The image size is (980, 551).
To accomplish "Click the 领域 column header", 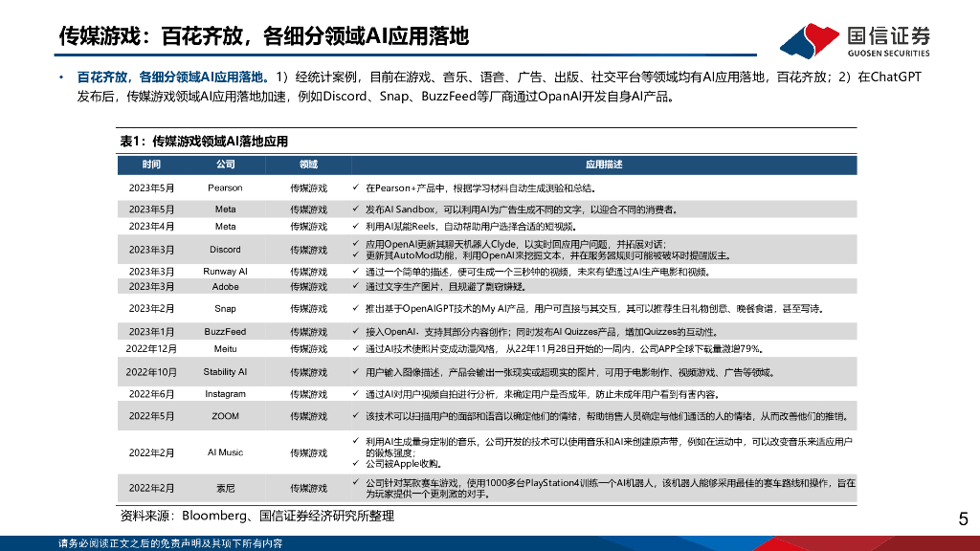I will pyautogui.click(x=308, y=165).
